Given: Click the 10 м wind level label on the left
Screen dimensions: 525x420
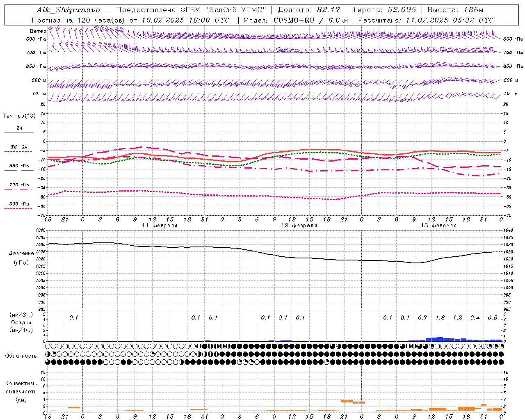Looking at the screenshot, I should (x=39, y=94).
